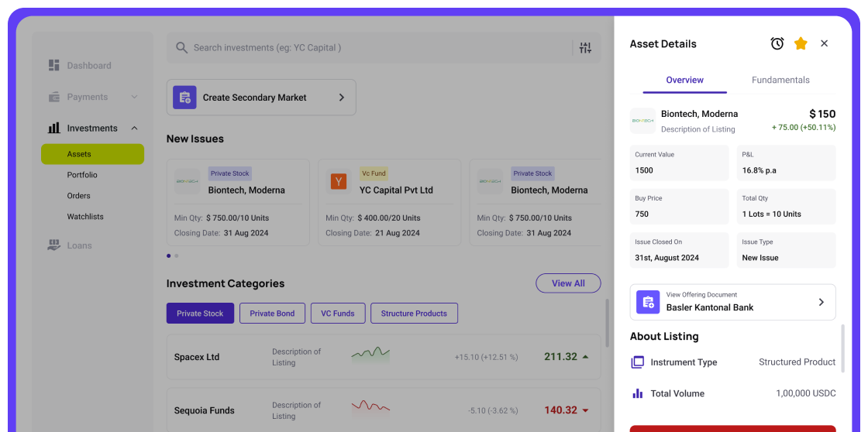
Task: Click the Dashboard label in the sidebar
Action: (89, 66)
